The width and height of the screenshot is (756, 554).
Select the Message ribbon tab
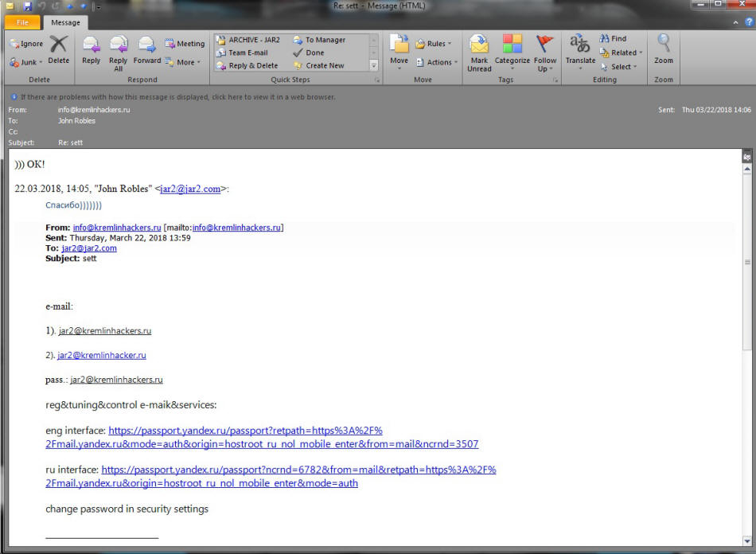65,22
